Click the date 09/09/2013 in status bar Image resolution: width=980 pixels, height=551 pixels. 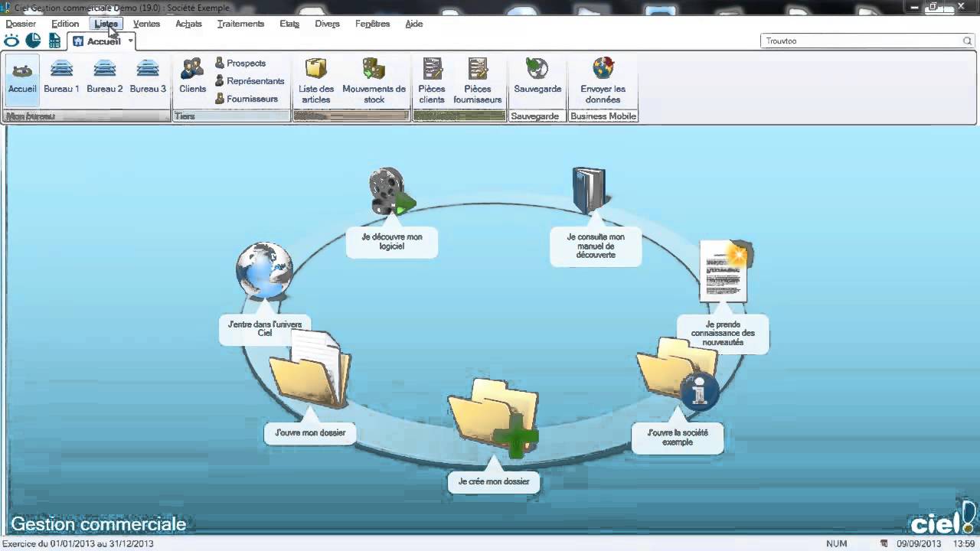click(x=919, y=544)
